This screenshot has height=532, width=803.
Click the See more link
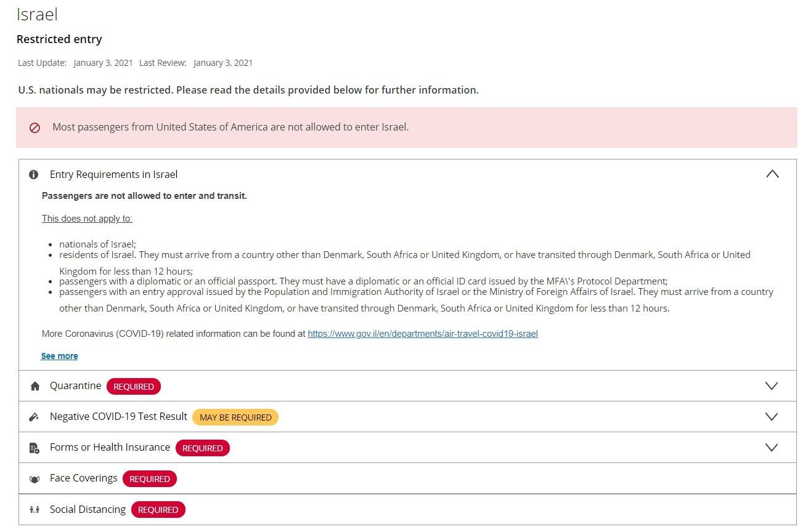pos(59,356)
